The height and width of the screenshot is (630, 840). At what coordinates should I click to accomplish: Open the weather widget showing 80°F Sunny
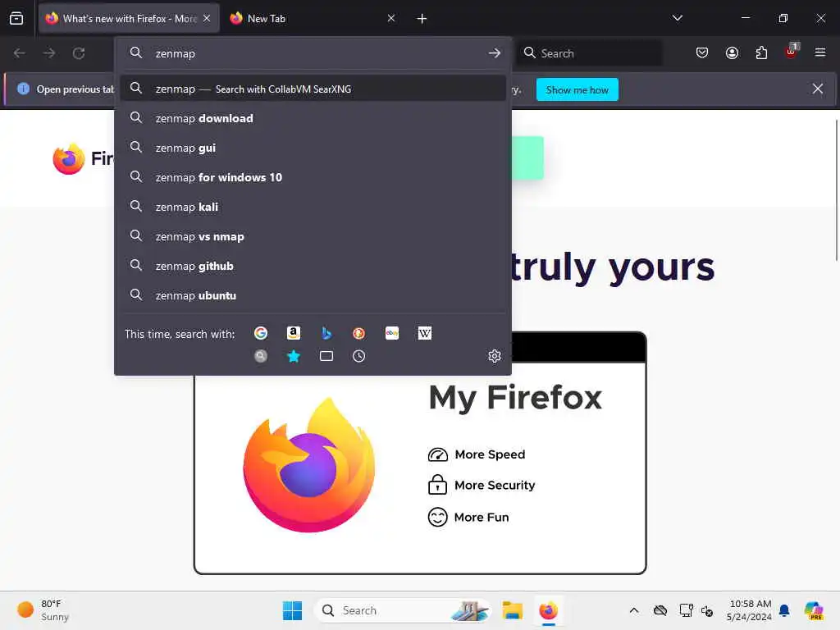43,610
